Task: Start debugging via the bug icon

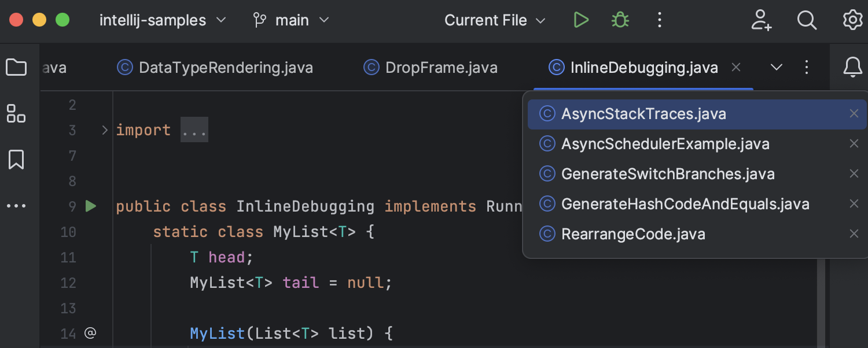Action: coord(619,20)
